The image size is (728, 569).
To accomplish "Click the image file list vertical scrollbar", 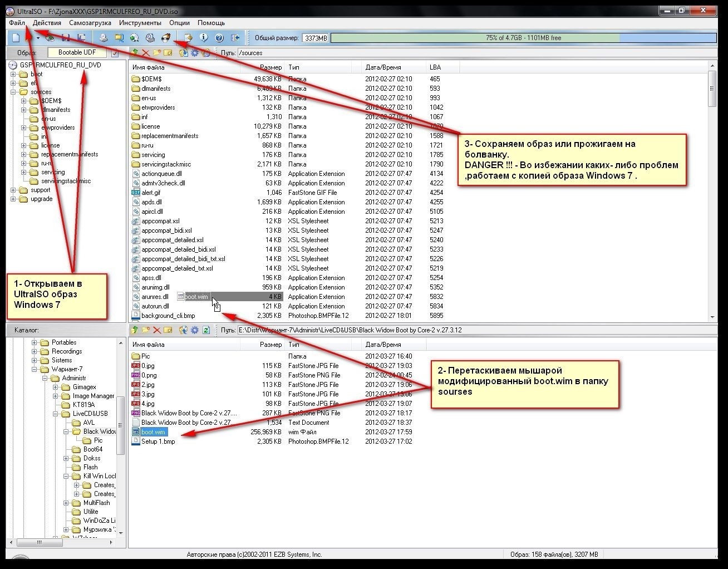I will point(712,192).
